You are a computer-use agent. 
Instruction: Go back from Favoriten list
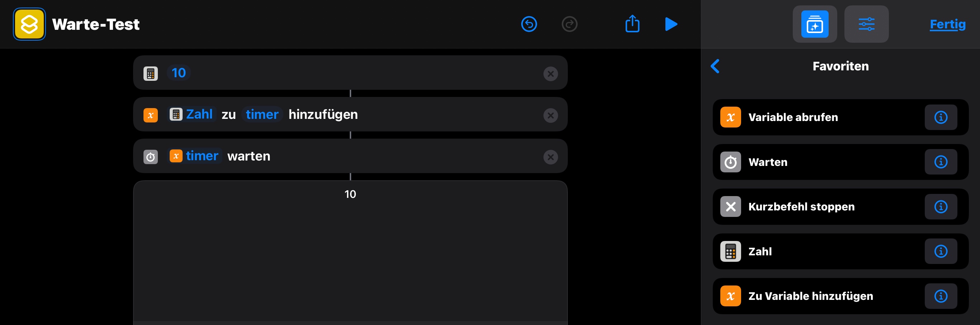715,66
